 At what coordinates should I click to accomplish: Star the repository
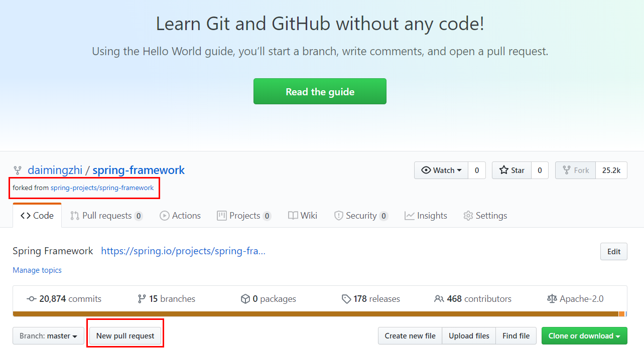(x=511, y=170)
